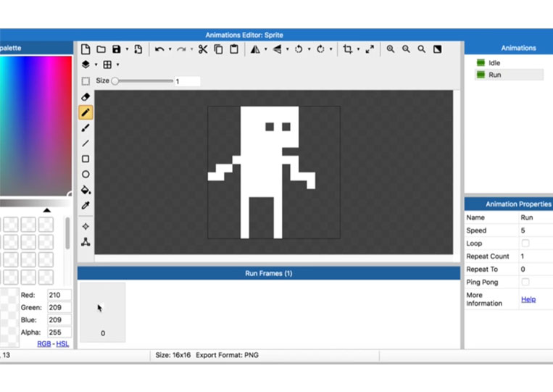The image size is (553, 392).
Task: Open a file with the folder icon
Action: 101,49
